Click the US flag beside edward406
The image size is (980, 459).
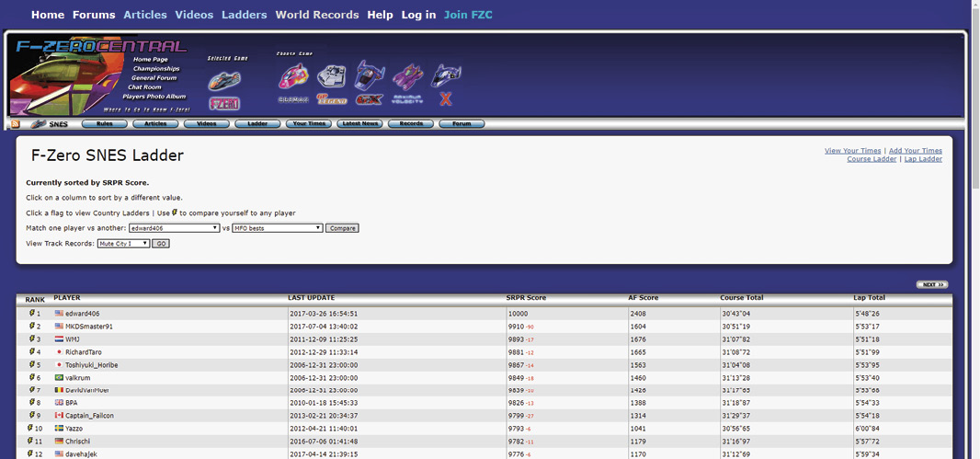pyautogui.click(x=60, y=314)
